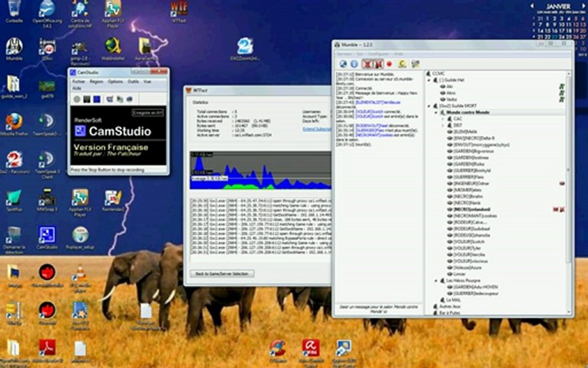Collapse the Les Héros Pourpre channel
This screenshot has width=588, height=368.
click(x=436, y=281)
